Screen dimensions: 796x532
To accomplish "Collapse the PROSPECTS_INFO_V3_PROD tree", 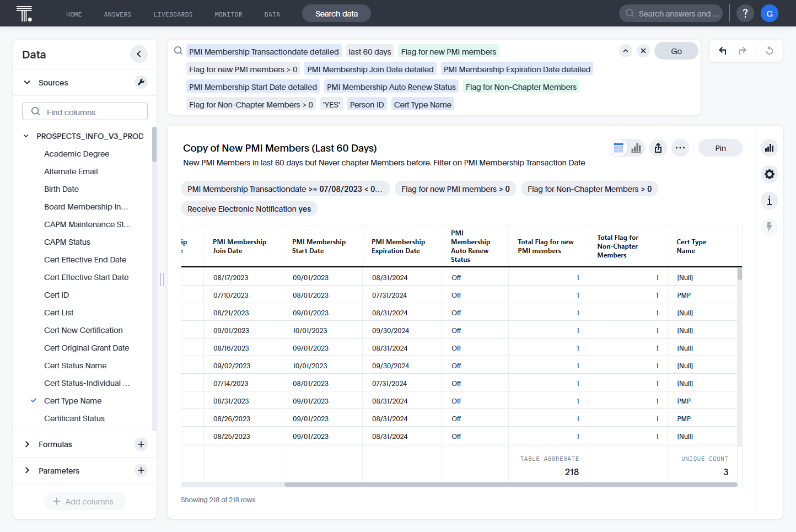I will tap(26, 136).
